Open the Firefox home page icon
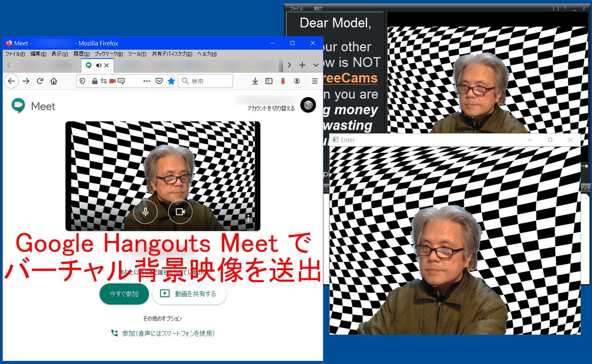This screenshot has height=364, width=592. pos(54,81)
